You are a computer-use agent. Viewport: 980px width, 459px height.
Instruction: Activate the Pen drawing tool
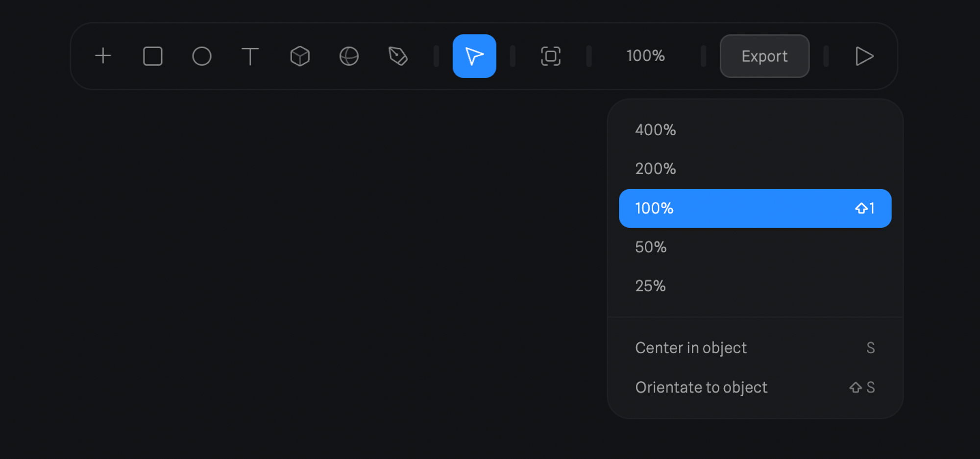[398, 56]
